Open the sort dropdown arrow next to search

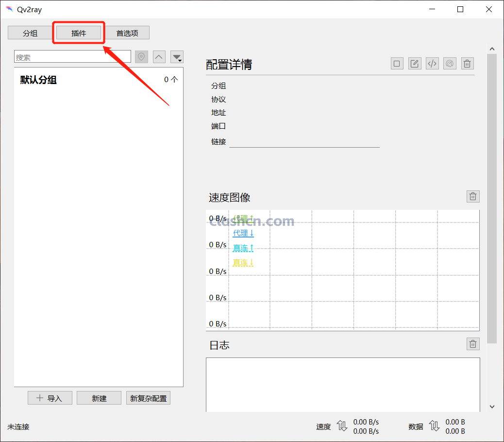(x=177, y=57)
